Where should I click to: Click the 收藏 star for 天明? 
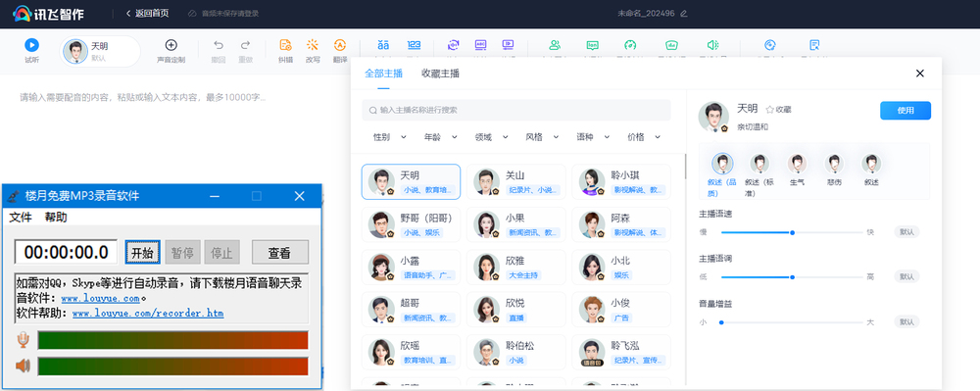[770, 110]
